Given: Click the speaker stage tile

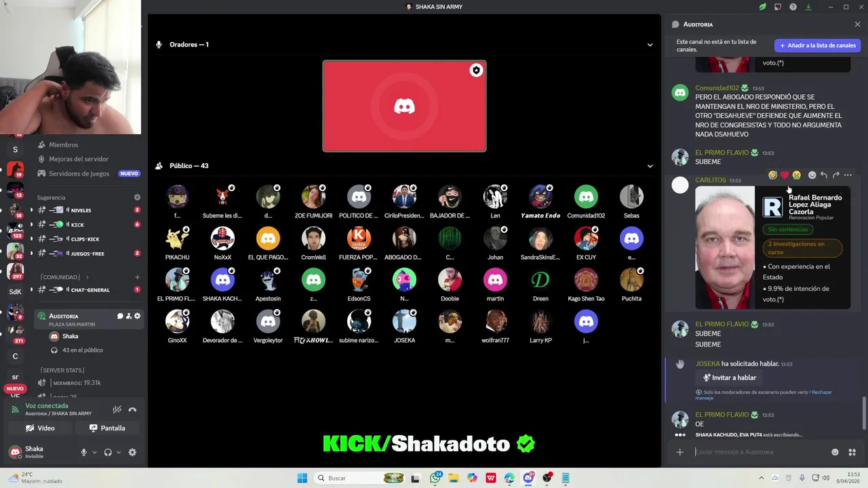Looking at the screenshot, I should pos(404,106).
